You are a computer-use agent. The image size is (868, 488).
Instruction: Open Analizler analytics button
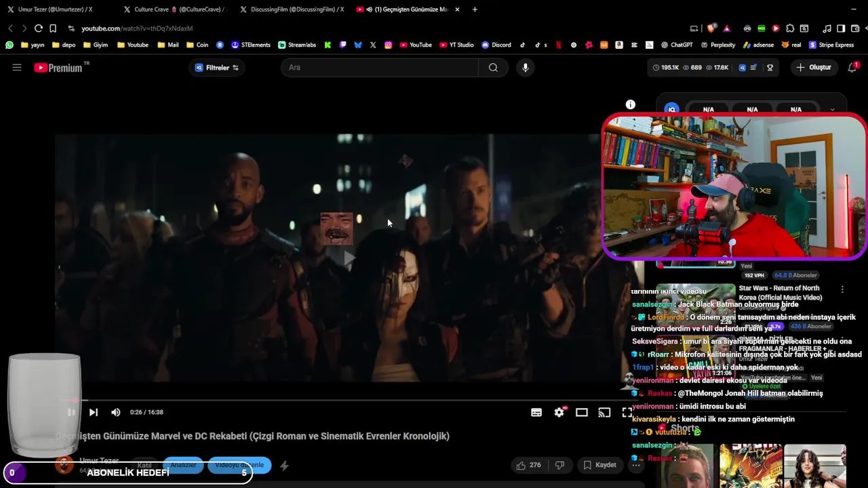pos(183,465)
